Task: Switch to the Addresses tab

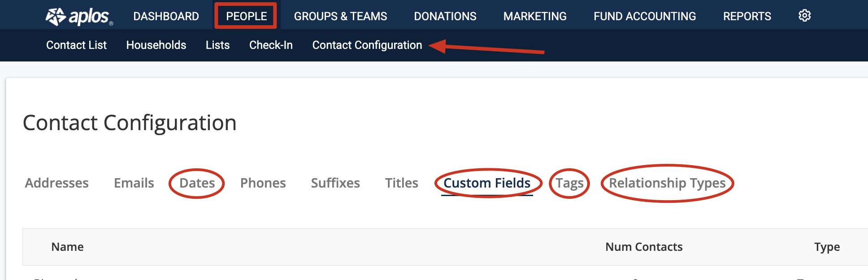Action: coord(56,183)
